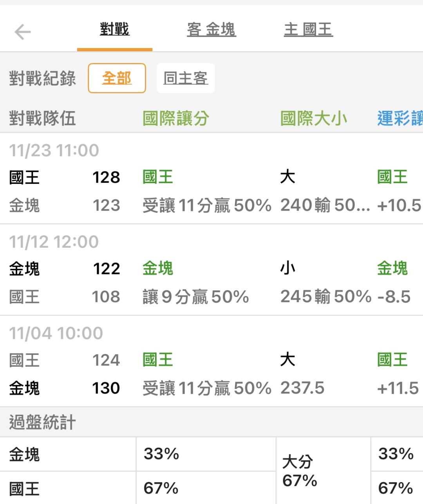Click the 過盤統計 section header

point(42,423)
